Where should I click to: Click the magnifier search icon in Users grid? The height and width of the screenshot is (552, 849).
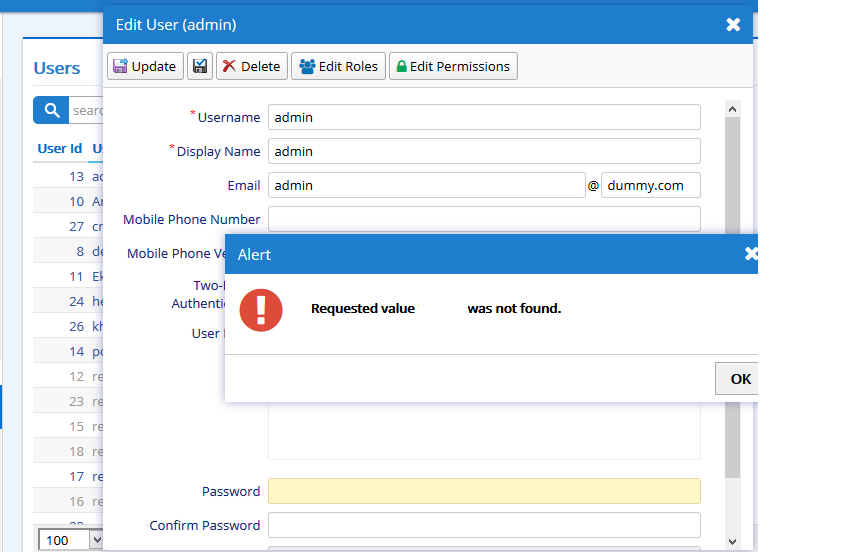pos(51,110)
